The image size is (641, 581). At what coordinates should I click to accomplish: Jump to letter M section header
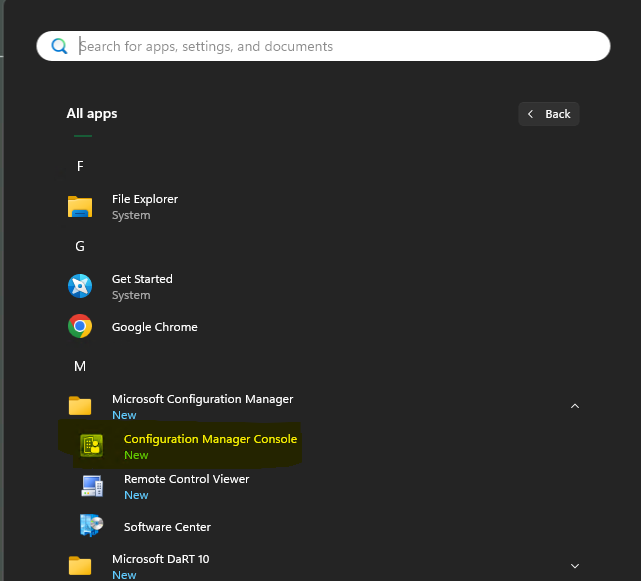click(x=80, y=366)
